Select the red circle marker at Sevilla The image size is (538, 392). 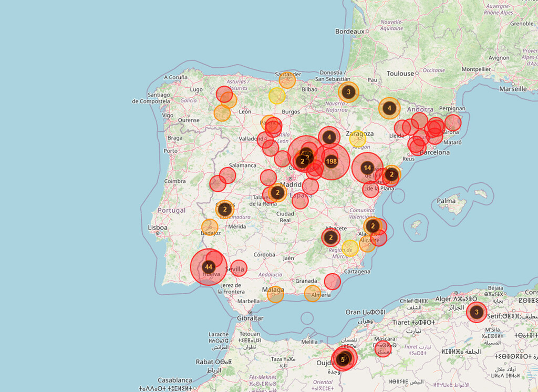(239, 269)
